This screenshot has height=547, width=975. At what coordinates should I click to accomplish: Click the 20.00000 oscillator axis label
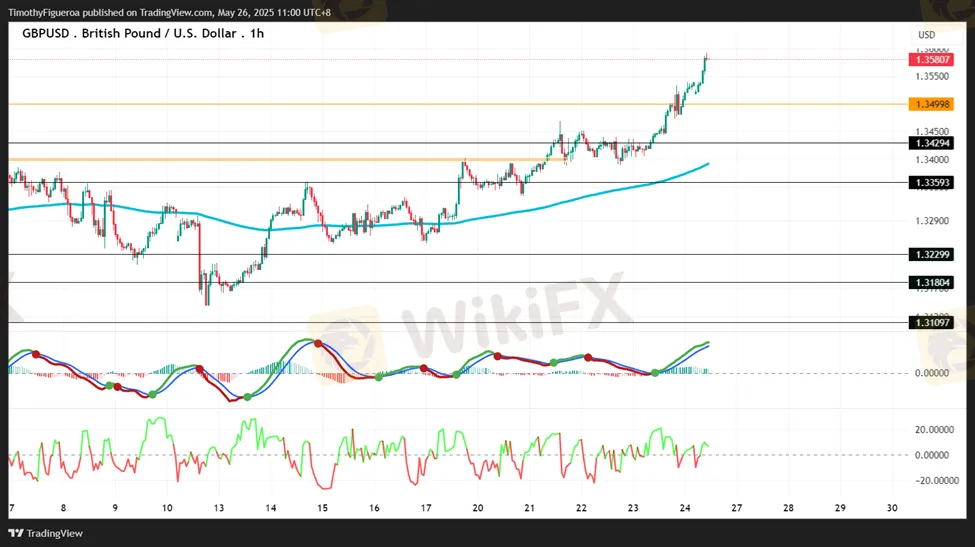934,431
